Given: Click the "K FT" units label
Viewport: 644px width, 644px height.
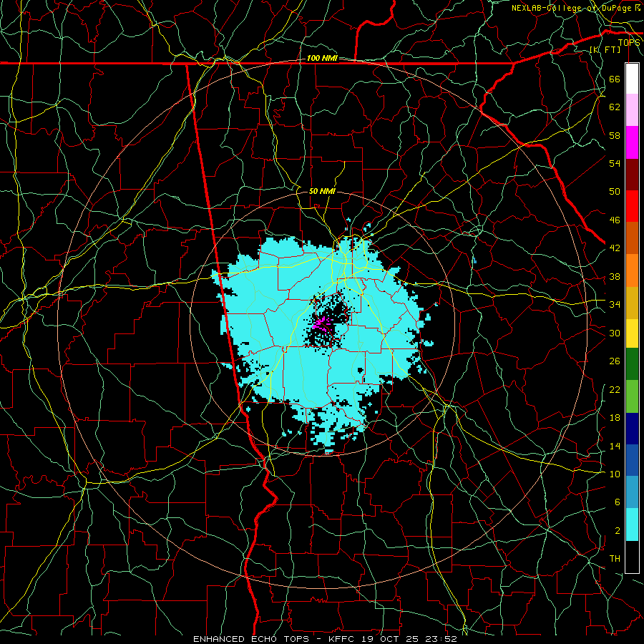Looking at the screenshot, I should 606,50.
